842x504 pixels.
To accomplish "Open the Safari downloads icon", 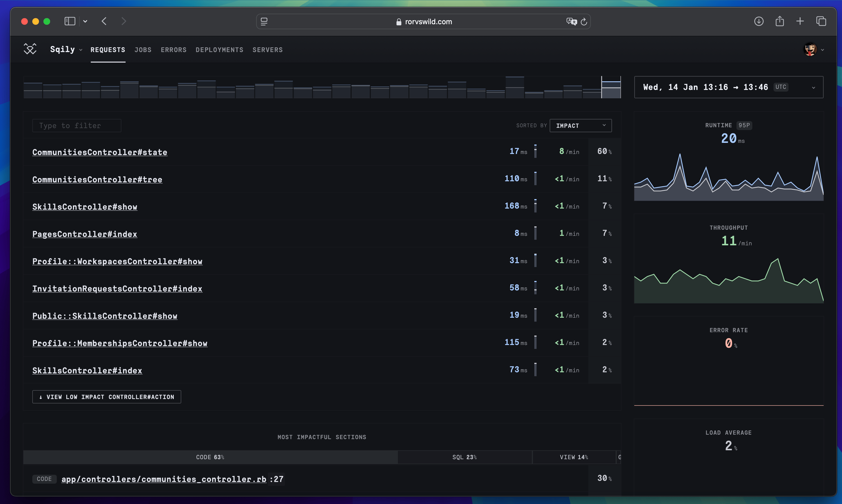I will pos(759,21).
